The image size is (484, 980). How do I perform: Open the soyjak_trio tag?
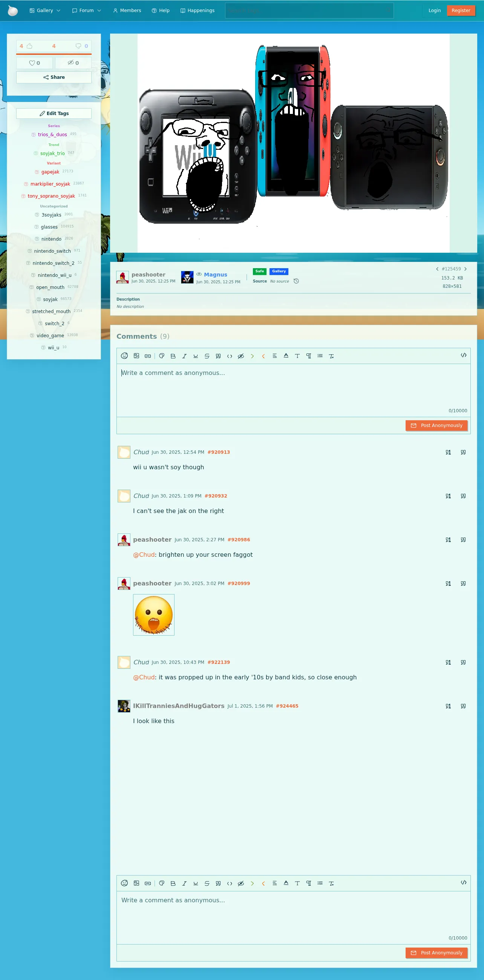pyautogui.click(x=52, y=153)
